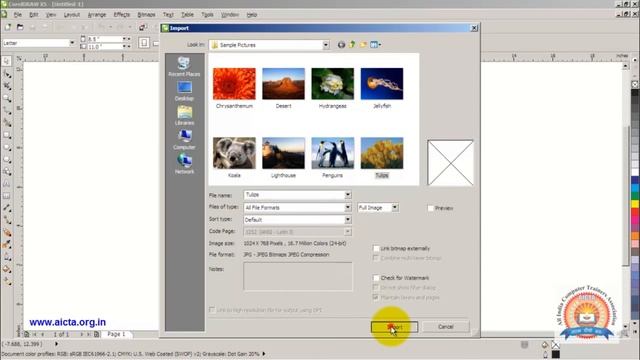Pick the orange swatch in color palette

click(x=635, y=236)
